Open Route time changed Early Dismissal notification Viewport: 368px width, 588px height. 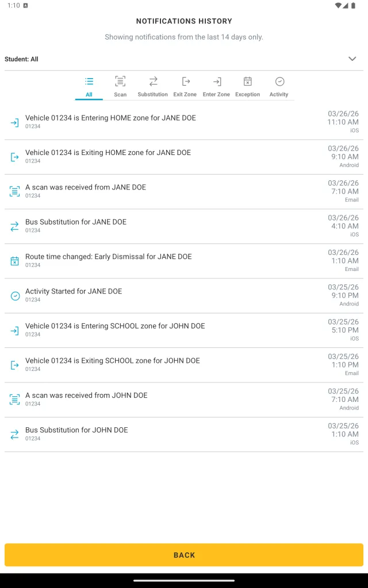pos(184,261)
